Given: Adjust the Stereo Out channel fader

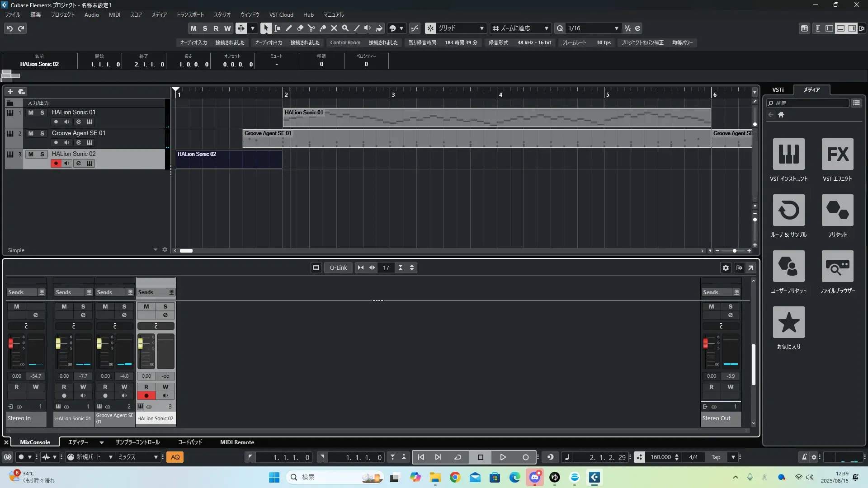Looking at the screenshot, I should pyautogui.click(x=705, y=343).
